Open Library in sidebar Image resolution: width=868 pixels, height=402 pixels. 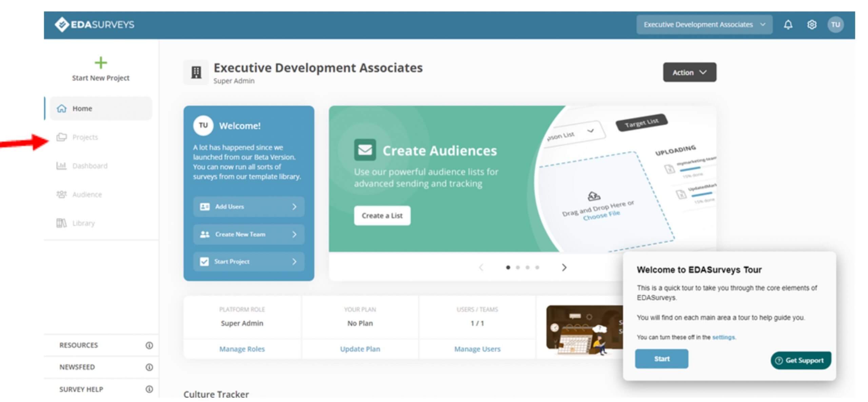[101, 223]
